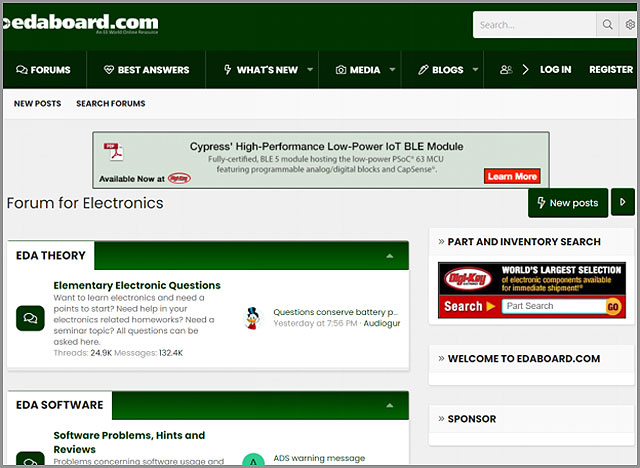Open the Forums menu item
The image size is (640, 468).
(43, 70)
